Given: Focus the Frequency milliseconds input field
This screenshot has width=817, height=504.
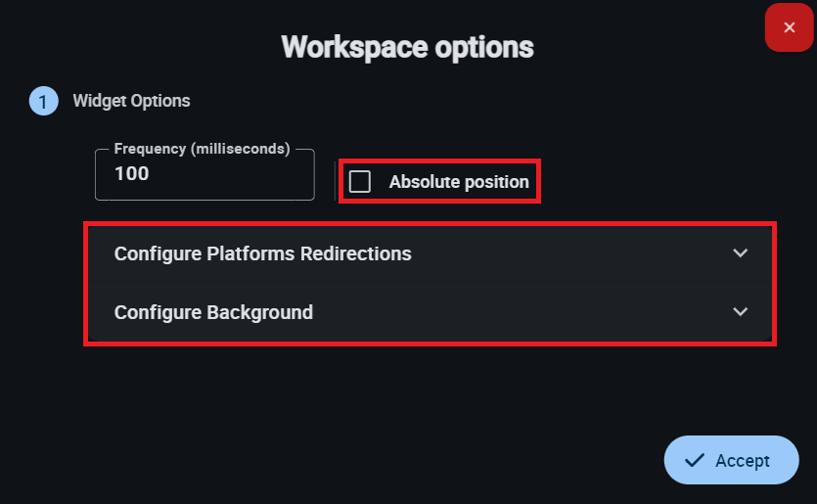Looking at the screenshot, I should (x=204, y=175).
